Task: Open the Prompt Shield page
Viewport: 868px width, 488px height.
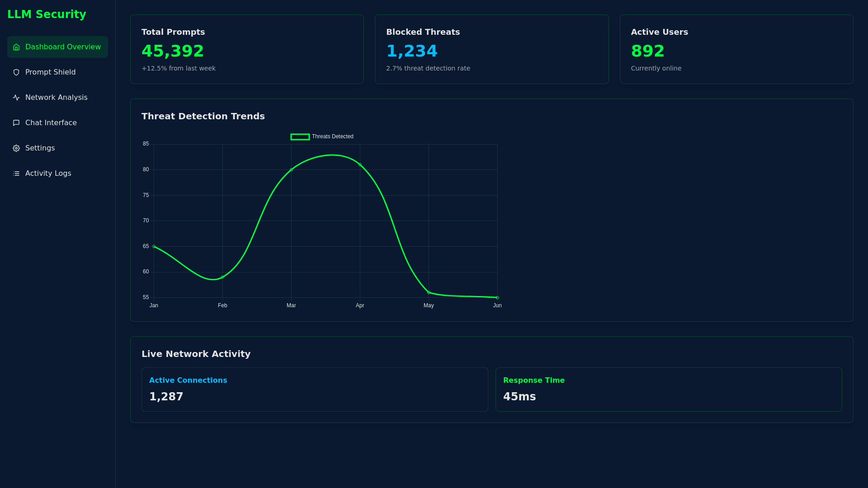Action: (x=50, y=72)
